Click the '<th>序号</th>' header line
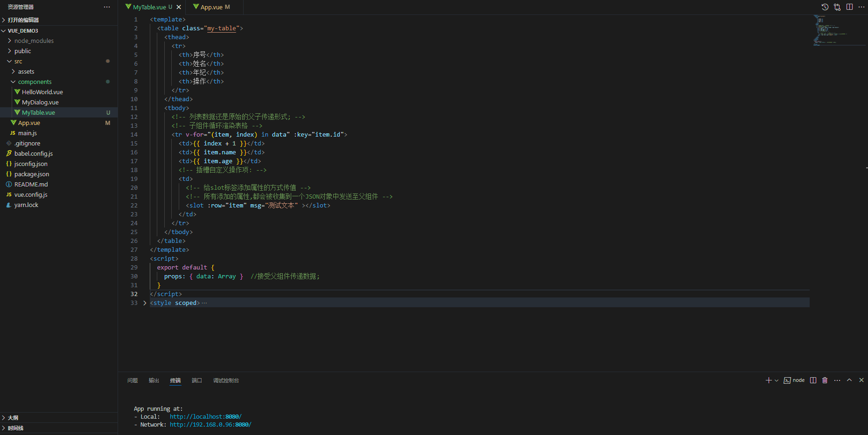The height and width of the screenshot is (435, 868). (x=201, y=55)
